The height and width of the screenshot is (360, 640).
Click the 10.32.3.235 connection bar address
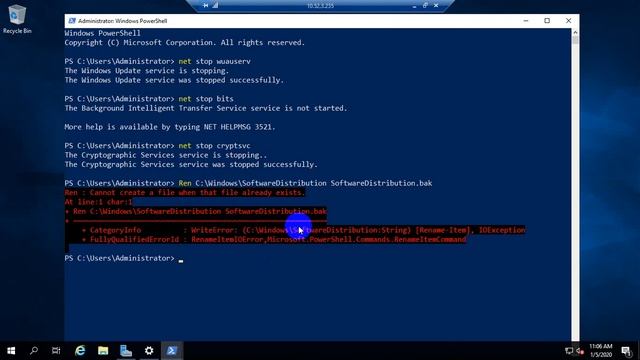click(320, 6)
